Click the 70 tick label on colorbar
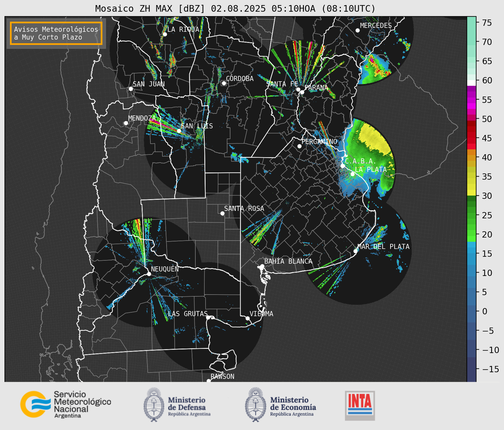Screen dimensions: 504x430 487,42
